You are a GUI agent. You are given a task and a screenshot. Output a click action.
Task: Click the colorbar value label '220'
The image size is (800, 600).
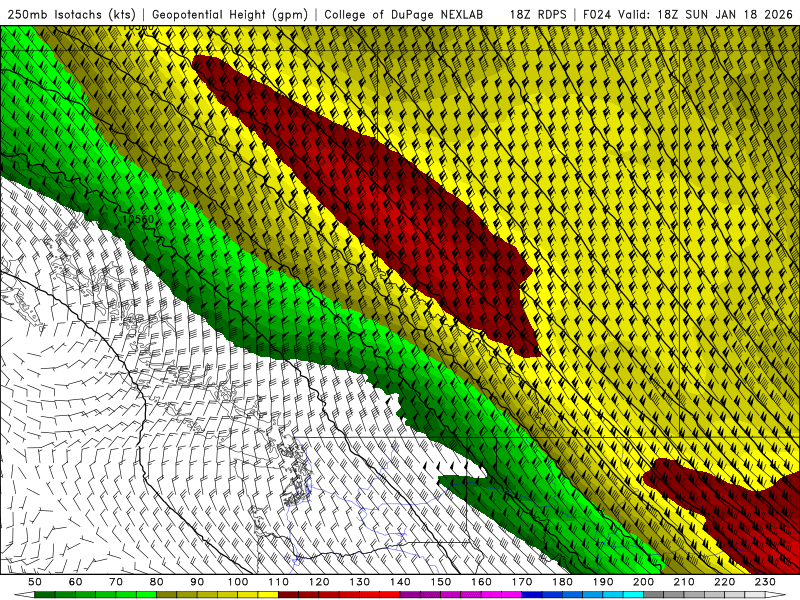[x=724, y=582]
